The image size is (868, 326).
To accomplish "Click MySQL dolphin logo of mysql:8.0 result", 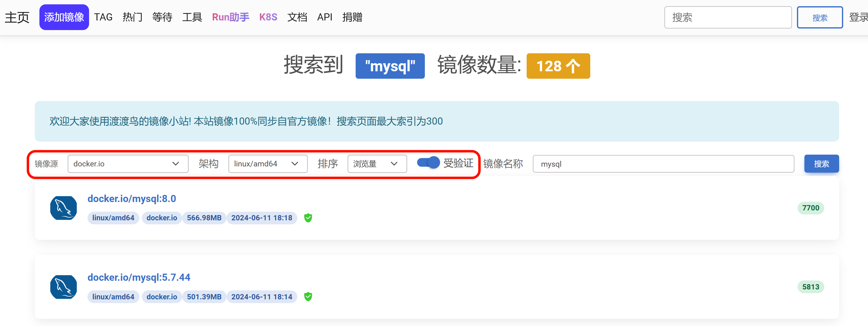I will point(63,208).
